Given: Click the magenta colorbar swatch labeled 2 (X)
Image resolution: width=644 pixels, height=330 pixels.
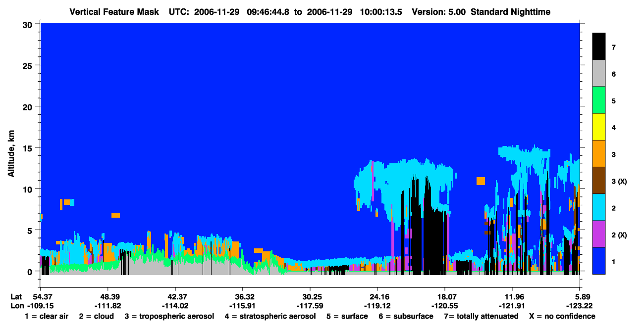Looking at the screenshot, I should tap(599, 234).
